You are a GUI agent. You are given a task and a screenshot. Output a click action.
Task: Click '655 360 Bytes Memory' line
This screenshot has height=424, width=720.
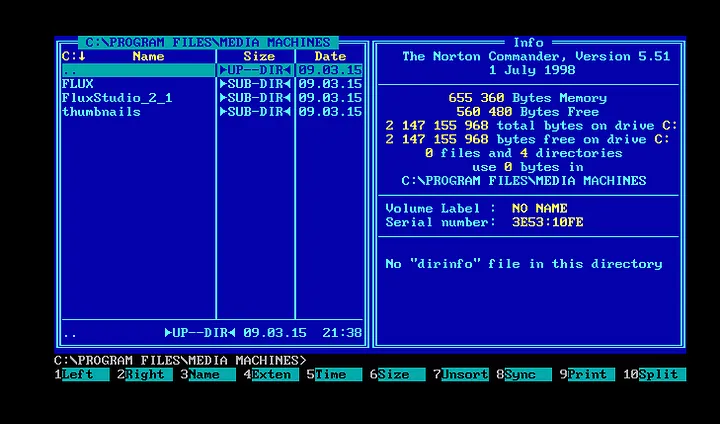click(528, 98)
